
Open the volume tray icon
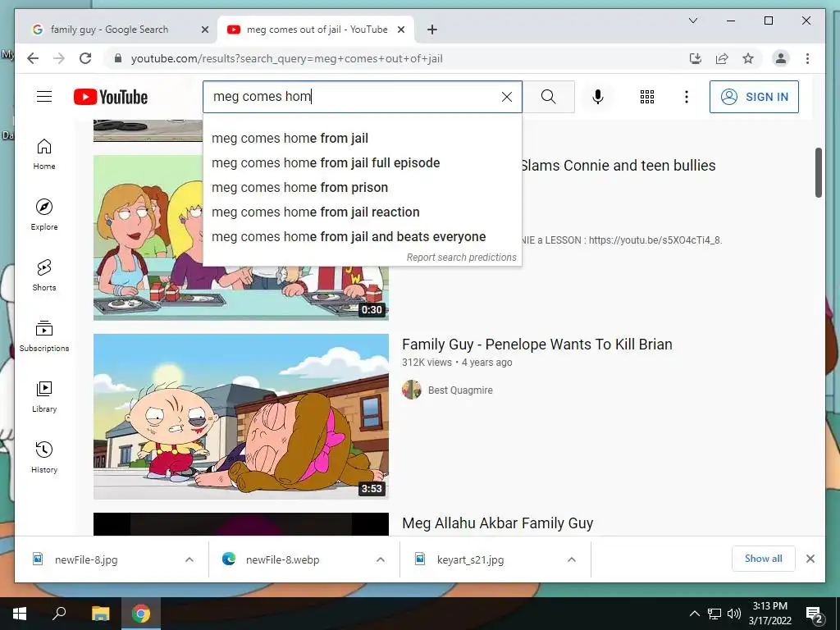[x=734, y=614]
